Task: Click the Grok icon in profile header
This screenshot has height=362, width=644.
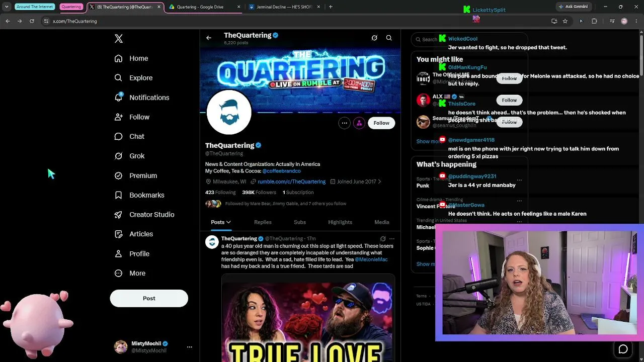Action: (374, 38)
